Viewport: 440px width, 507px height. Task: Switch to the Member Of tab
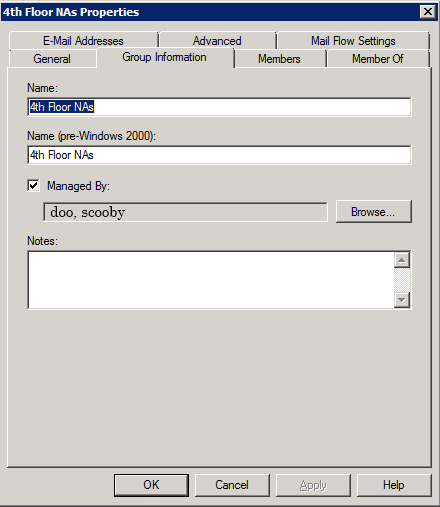[378, 59]
